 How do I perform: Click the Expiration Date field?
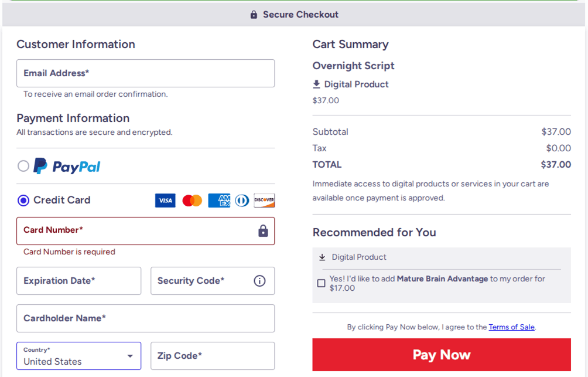[78, 281]
